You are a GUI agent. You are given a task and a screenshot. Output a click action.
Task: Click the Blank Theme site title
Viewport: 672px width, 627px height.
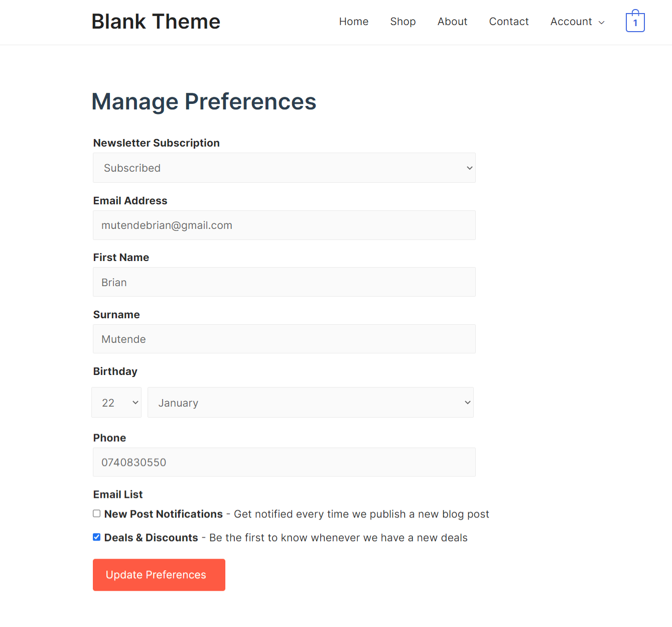tap(156, 21)
